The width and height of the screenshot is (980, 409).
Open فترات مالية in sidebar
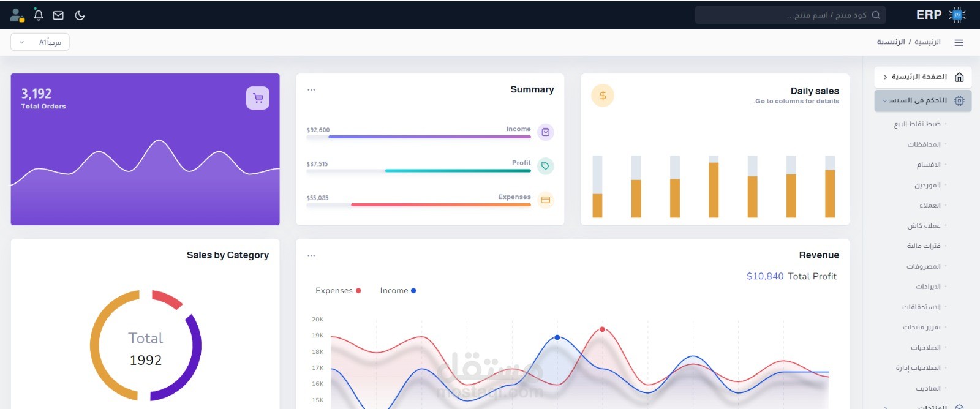(x=924, y=246)
